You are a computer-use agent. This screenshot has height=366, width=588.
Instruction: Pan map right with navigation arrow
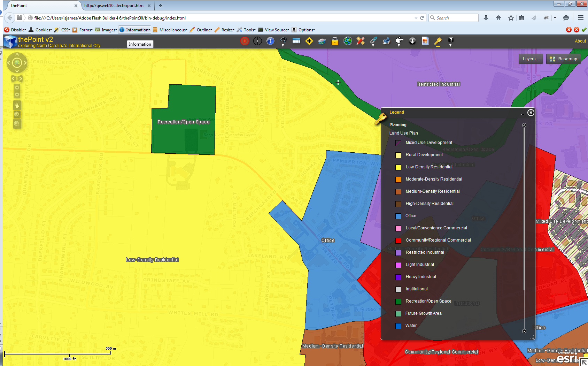[x=25, y=63]
